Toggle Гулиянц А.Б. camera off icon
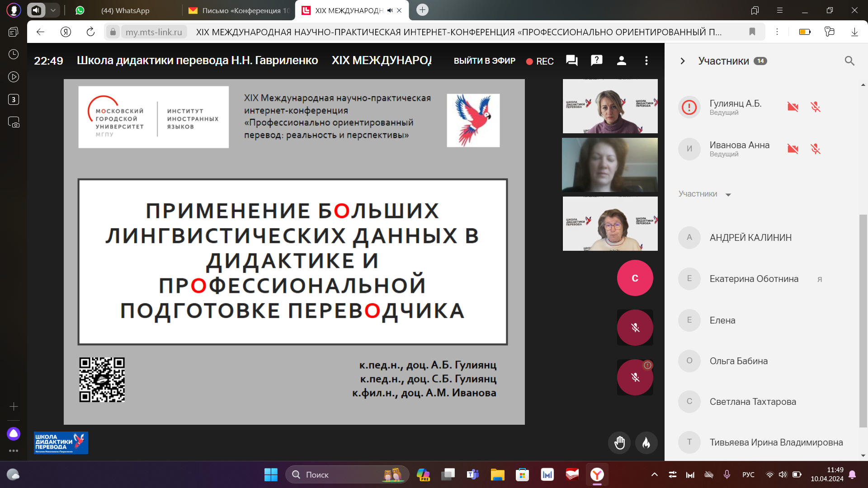868x488 pixels. point(793,107)
